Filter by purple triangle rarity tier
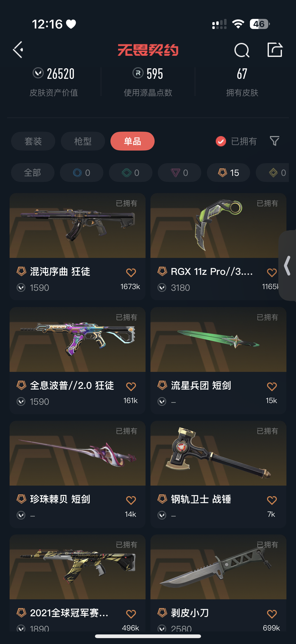The width and height of the screenshot is (296, 644). point(180,173)
